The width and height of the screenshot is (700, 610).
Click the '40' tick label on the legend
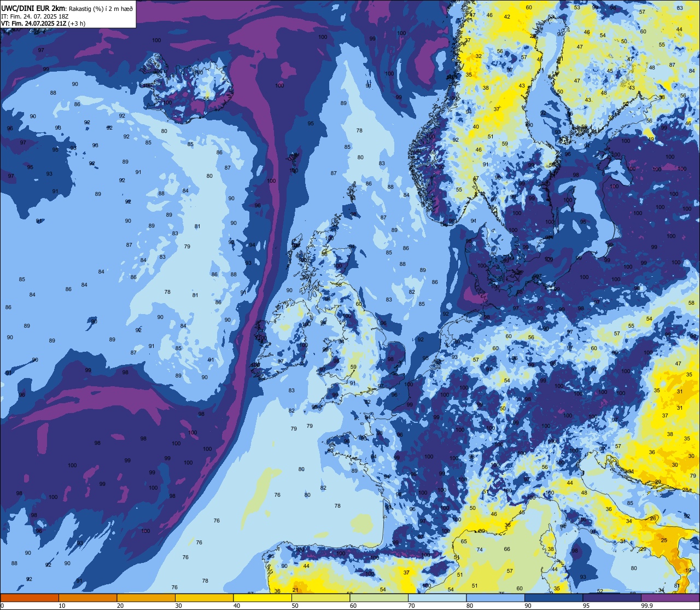(x=237, y=606)
